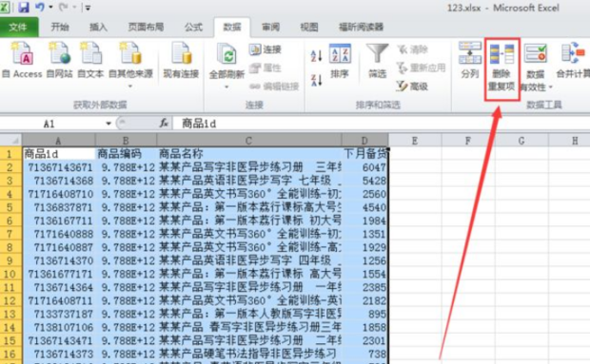This screenshot has height=364, width=590.
Task: Click the Undo arrow icon
Action: [40, 8]
